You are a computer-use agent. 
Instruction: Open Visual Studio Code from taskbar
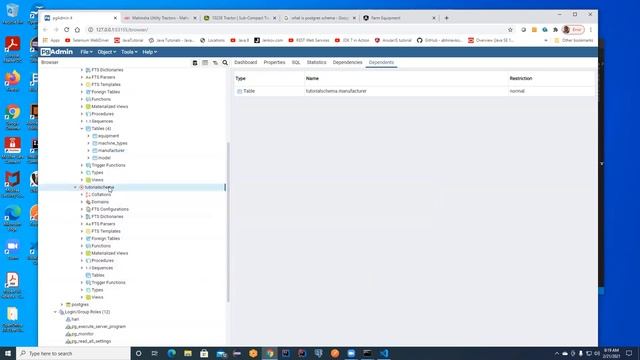tap(384, 353)
